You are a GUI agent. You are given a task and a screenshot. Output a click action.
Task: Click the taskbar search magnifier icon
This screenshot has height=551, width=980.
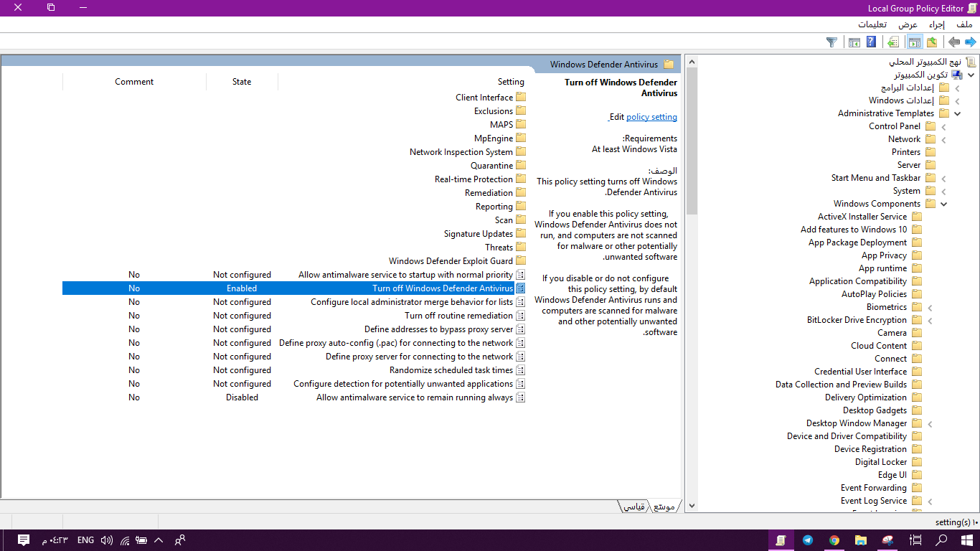click(941, 540)
